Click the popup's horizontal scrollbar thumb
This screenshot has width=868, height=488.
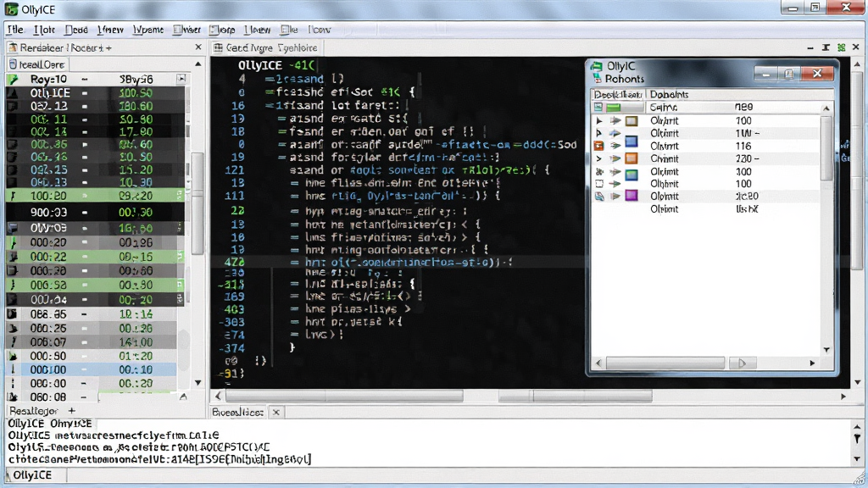(665, 363)
